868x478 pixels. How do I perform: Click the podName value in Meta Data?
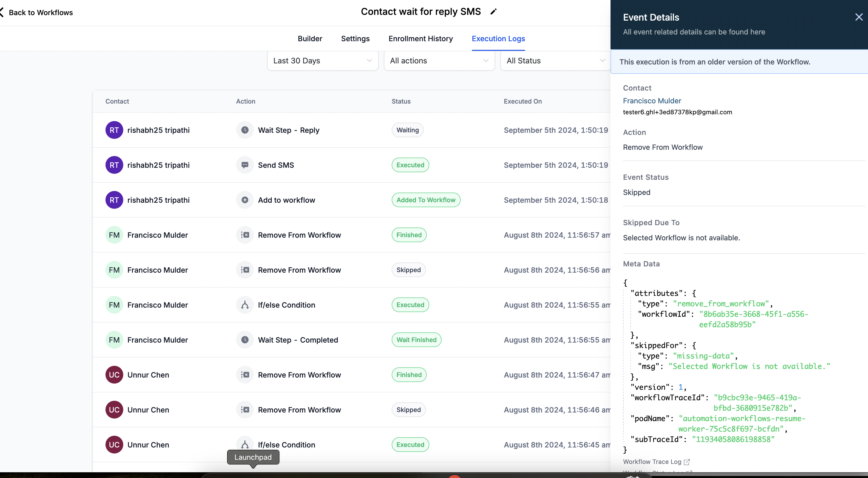(x=742, y=424)
